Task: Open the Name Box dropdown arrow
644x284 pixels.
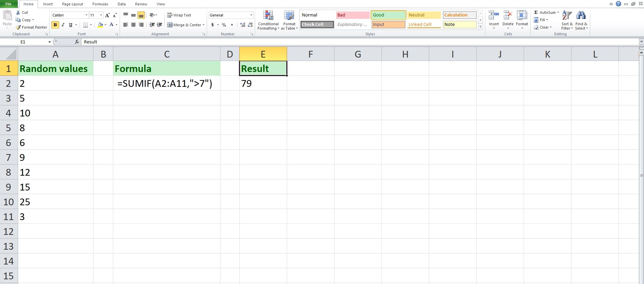Action: tap(49, 42)
